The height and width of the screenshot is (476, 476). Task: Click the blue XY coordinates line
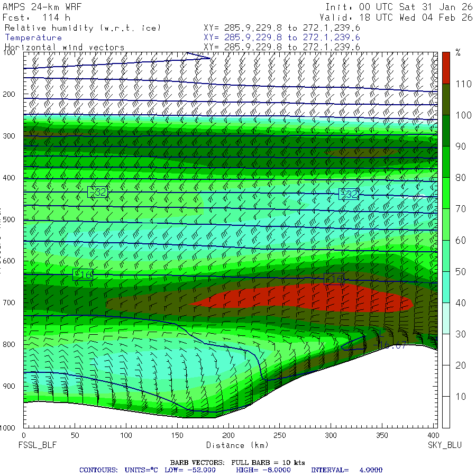[x=282, y=38]
